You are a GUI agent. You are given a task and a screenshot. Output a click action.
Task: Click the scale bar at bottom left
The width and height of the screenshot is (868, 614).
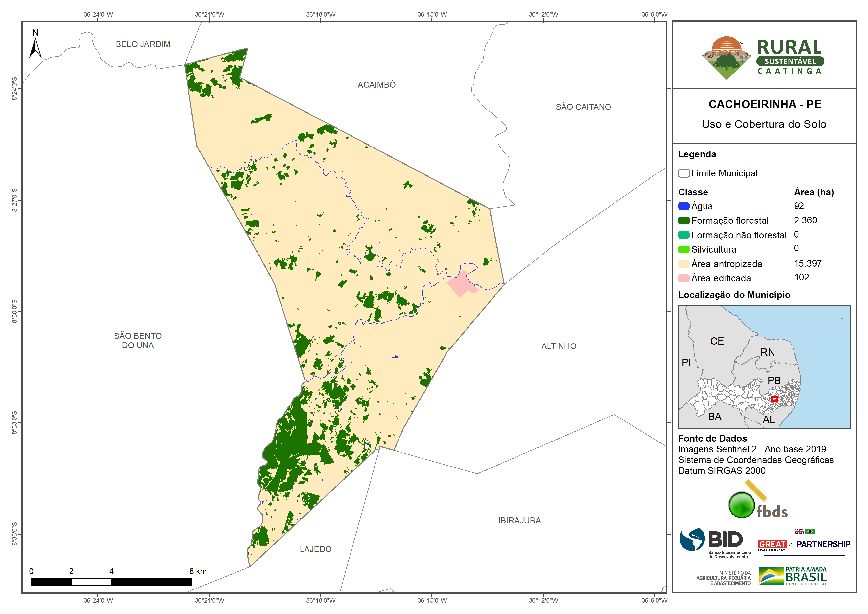(111, 582)
